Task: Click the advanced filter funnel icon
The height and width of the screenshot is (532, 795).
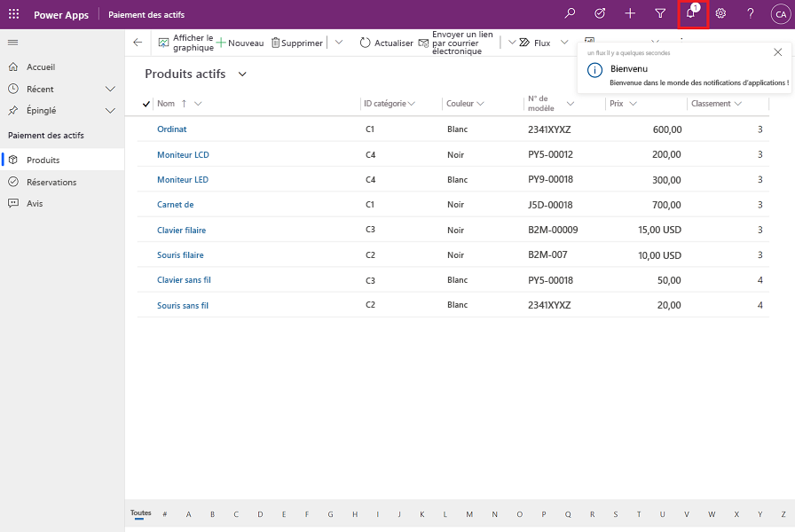Action: [x=660, y=14]
